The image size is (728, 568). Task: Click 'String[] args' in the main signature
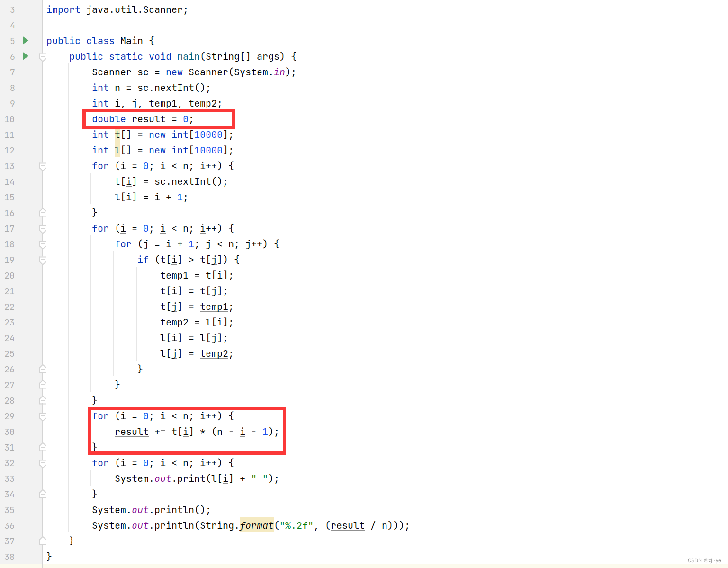[243, 56]
